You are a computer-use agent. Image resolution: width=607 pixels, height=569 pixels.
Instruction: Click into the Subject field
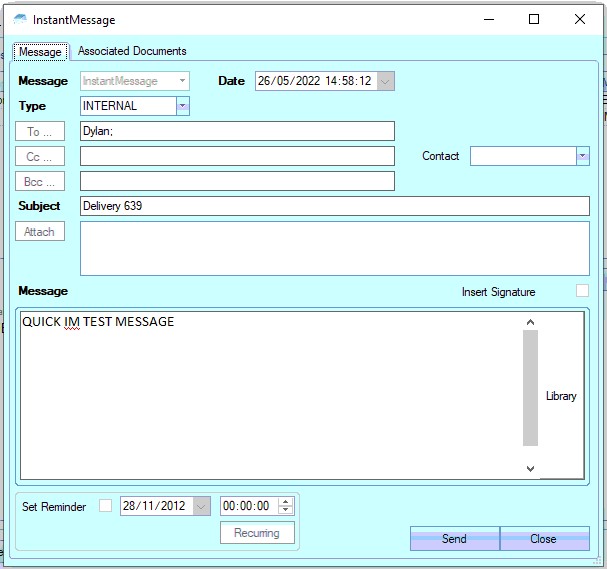[334, 206]
